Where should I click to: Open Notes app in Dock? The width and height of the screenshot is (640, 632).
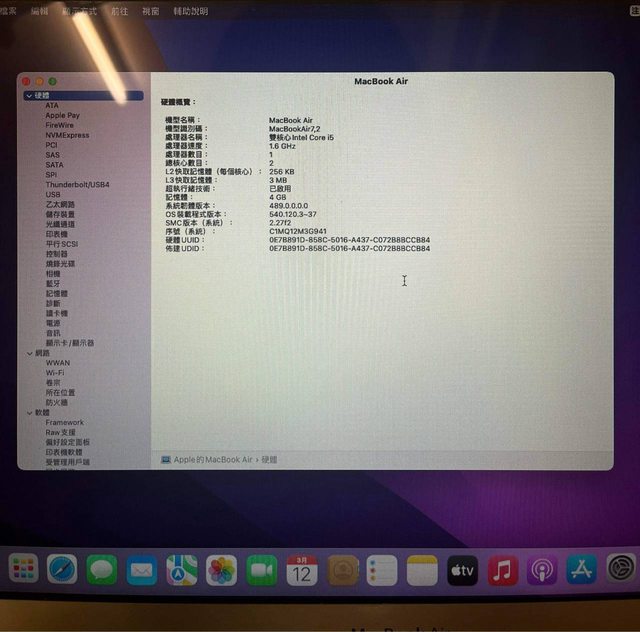pyautogui.click(x=422, y=570)
